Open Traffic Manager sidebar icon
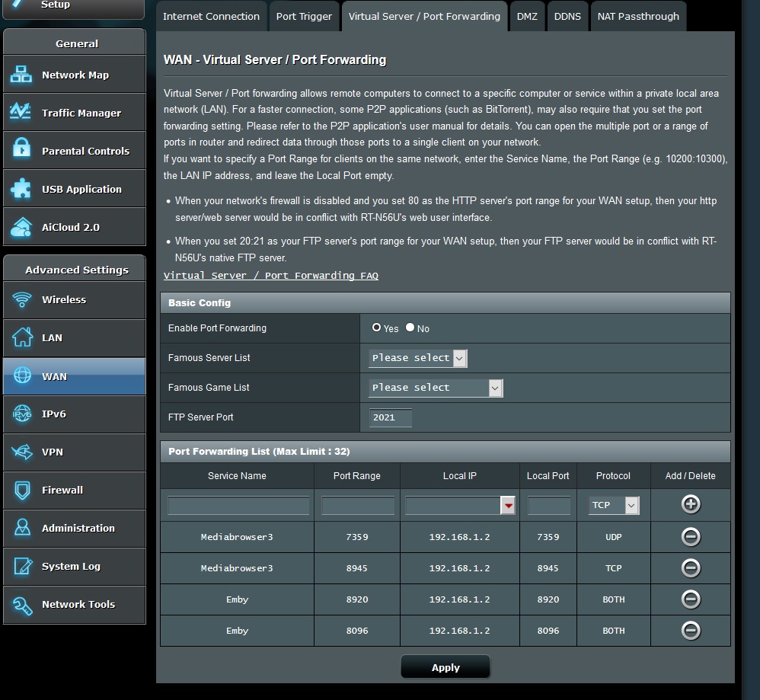The width and height of the screenshot is (760, 700). (x=21, y=113)
